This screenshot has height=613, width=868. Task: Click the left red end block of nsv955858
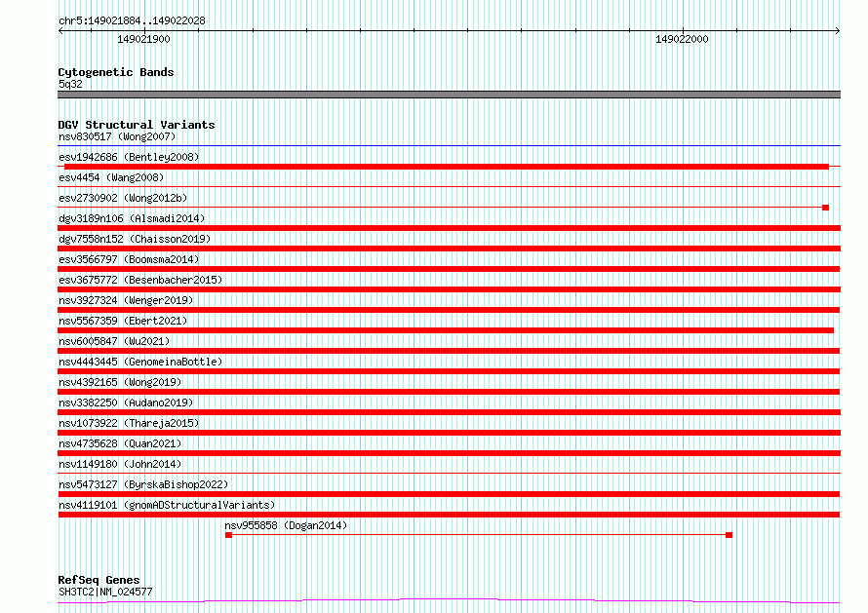coord(228,535)
